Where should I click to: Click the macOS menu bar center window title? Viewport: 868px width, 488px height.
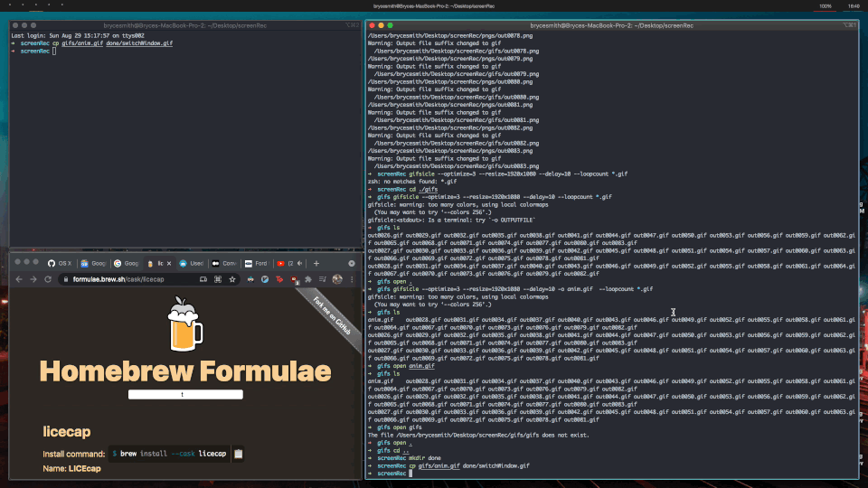click(x=434, y=6)
